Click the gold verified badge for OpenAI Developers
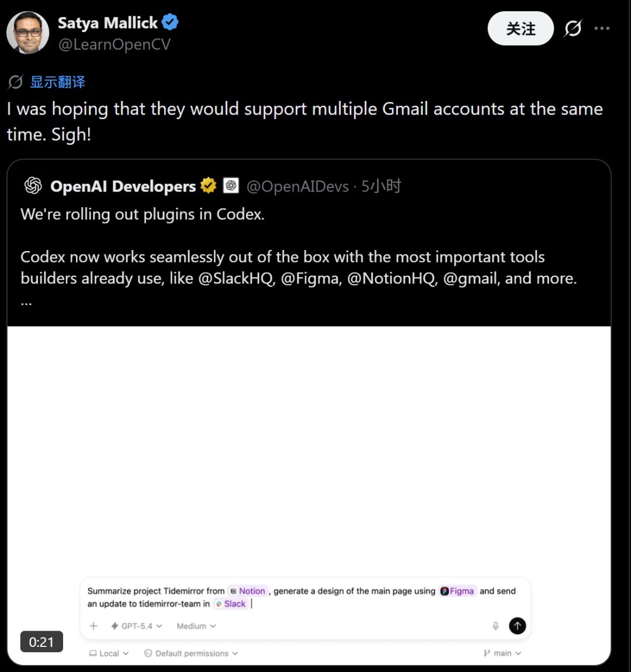Image resolution: width=631 pixels, height=672 pixels. click(x=208, y=186)
